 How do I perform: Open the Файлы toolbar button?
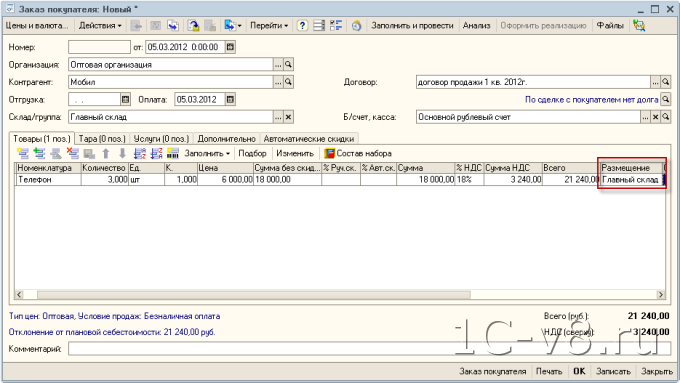[x=610, y=26]
